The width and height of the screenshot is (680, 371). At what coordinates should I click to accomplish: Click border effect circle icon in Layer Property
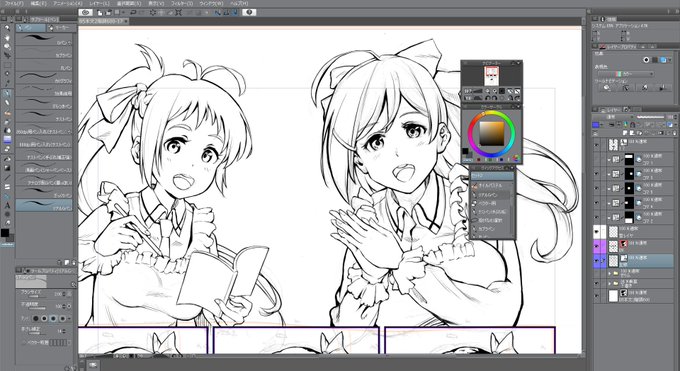(x=646, y=60)
